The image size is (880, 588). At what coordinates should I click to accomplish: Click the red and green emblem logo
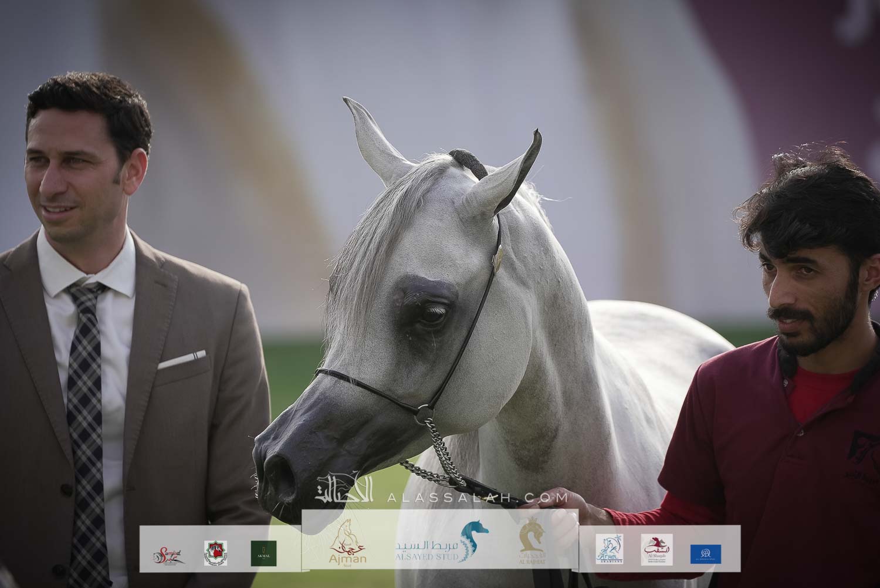coord(215,553)
